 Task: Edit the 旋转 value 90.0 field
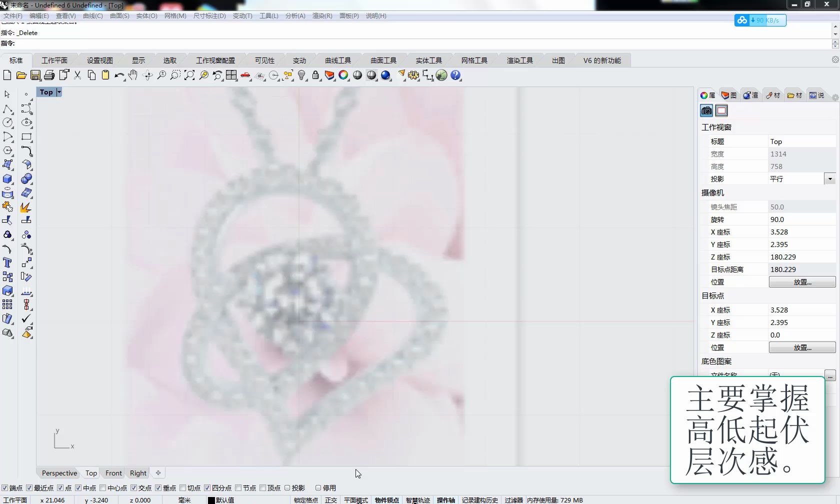pyautogui.click(x=802, y=219)
